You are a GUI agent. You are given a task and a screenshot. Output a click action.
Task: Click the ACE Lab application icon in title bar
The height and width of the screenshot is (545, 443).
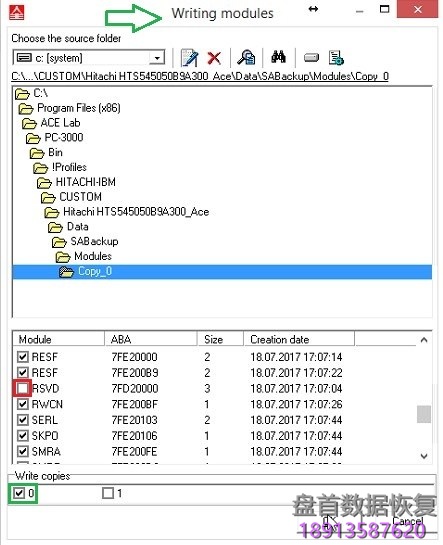tap(16, 12)
